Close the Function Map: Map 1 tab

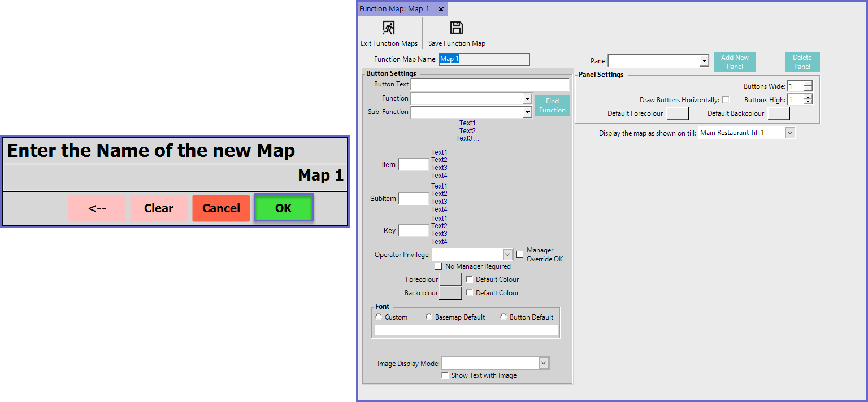pos(441,10)
